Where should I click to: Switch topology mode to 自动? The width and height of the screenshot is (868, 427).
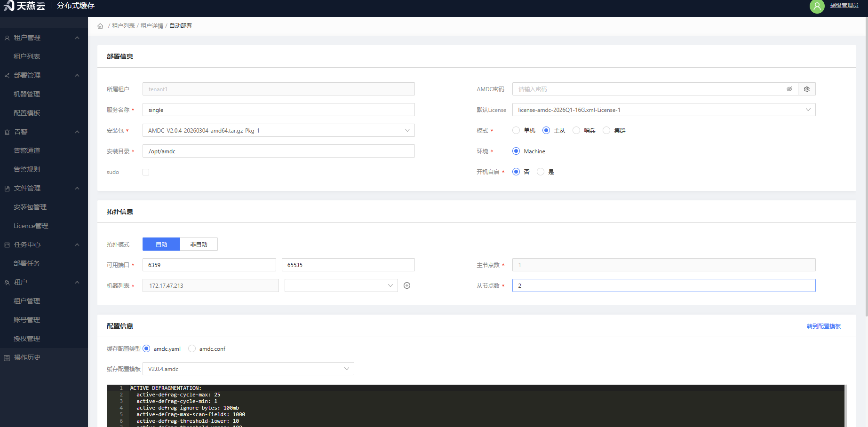(x=161, y=244)
